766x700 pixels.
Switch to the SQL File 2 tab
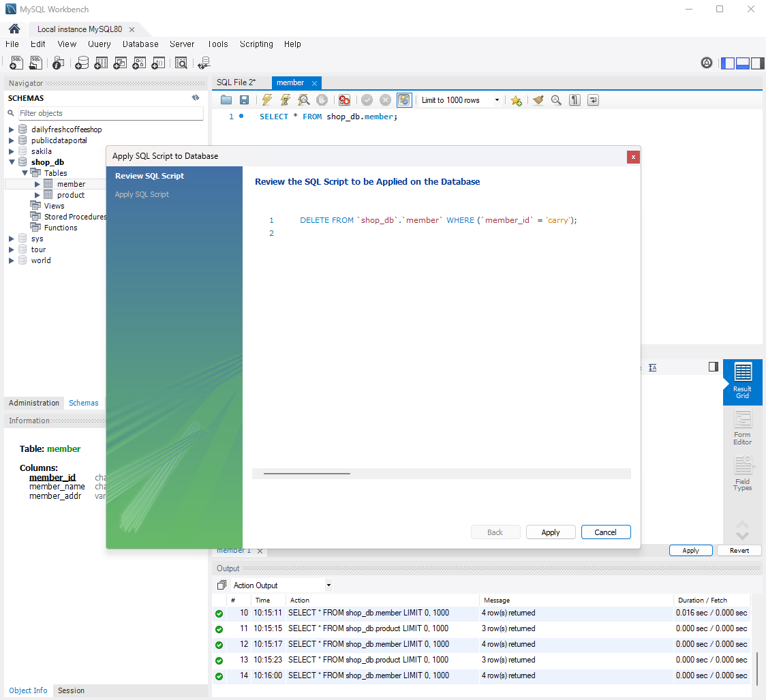pos(236,82)
